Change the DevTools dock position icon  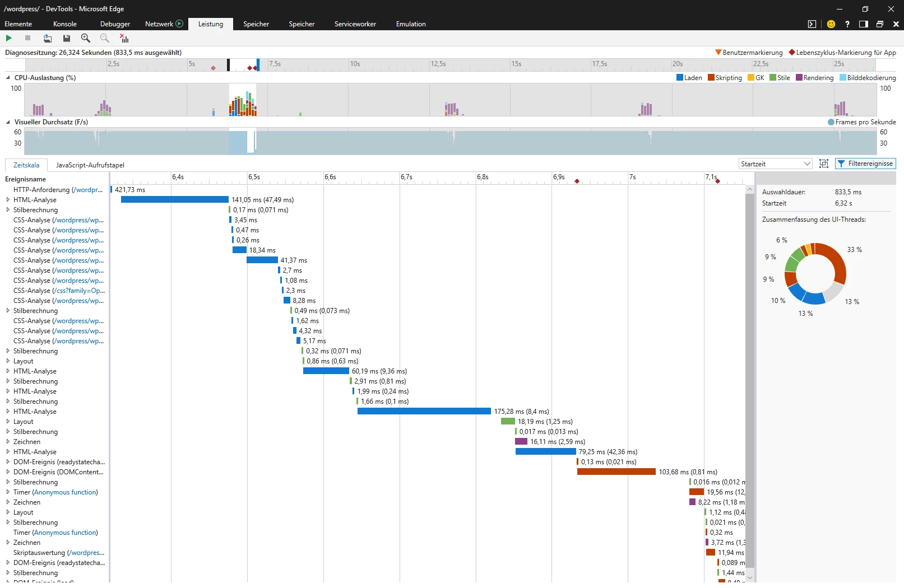pyautogui.click(x=864, y=24)
